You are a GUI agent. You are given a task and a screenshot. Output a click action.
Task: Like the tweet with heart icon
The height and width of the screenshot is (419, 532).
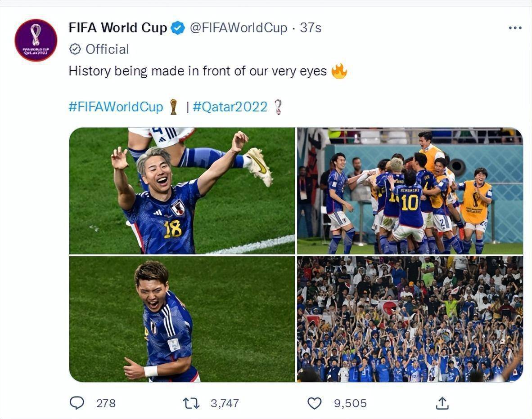point(314,403)
